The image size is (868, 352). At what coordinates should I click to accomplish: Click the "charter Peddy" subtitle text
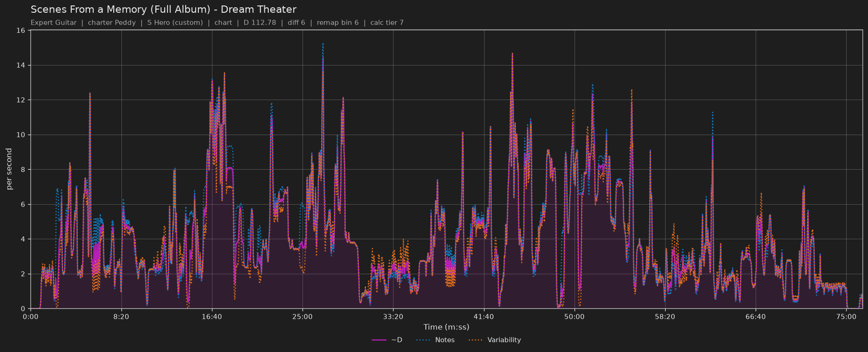(x=112, y=23)
